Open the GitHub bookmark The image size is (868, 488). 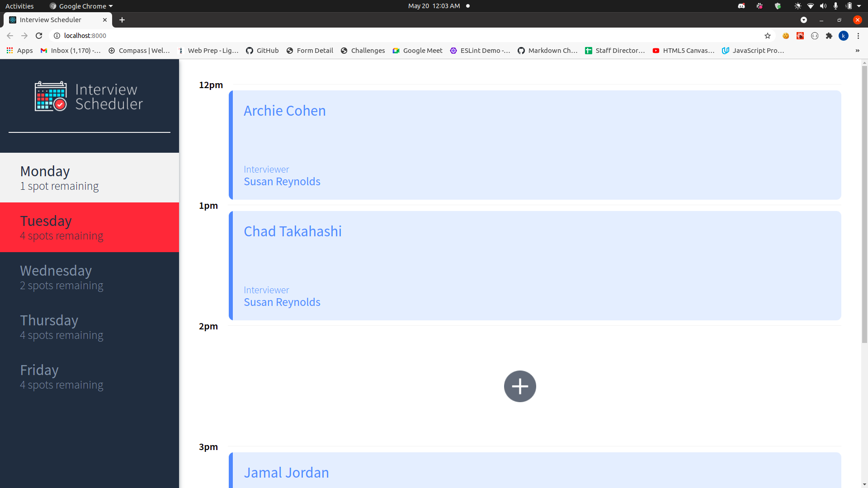(x=262, y=50)
